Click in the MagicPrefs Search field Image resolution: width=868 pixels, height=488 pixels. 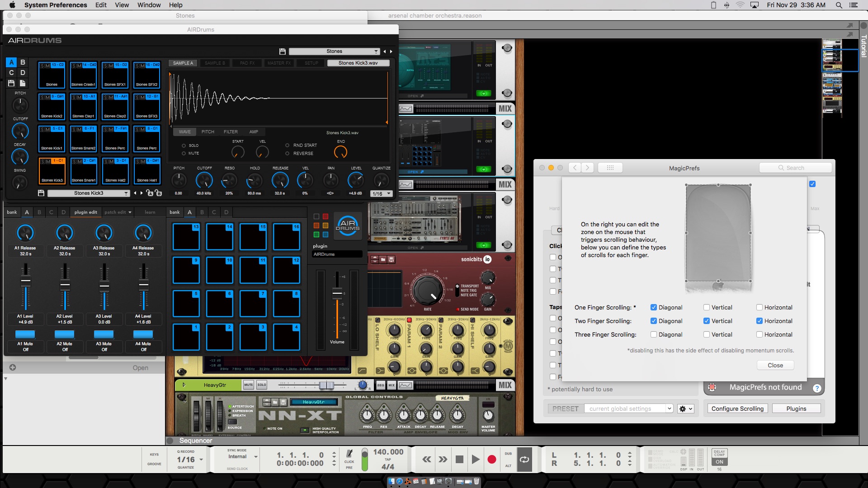click(x=796, y=168)
